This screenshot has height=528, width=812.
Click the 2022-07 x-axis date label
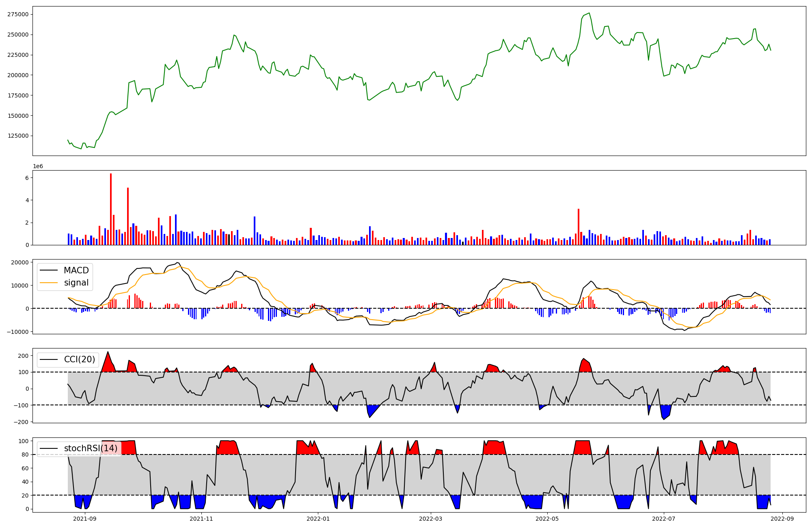point(663,518)
